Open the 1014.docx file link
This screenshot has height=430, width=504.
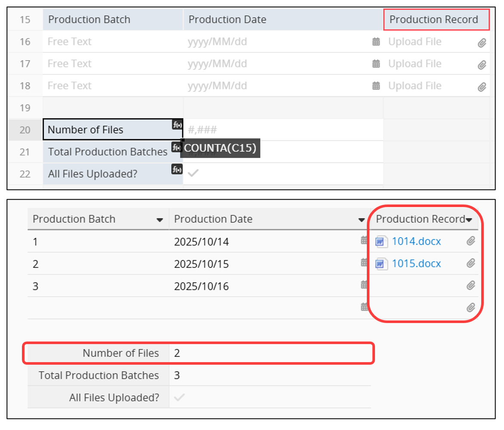click(x=416, y=241)
